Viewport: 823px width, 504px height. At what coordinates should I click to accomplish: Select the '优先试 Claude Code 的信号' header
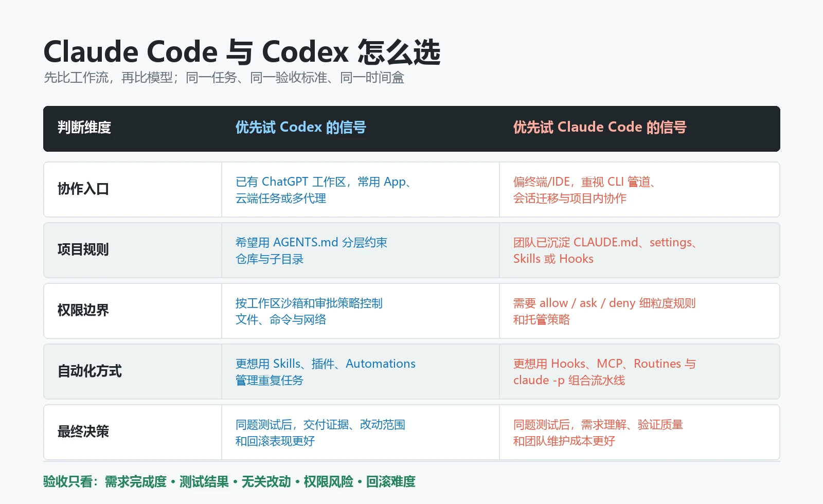pyautogui.click(x=600, y=128)
